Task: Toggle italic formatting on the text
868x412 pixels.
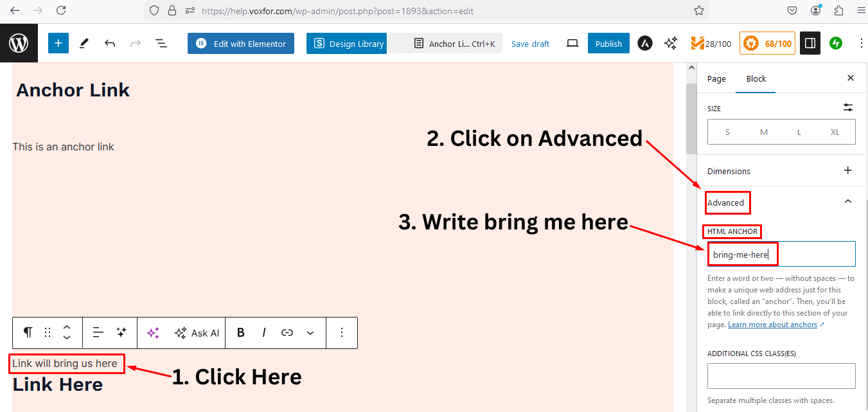Action: tap(264, 332)
